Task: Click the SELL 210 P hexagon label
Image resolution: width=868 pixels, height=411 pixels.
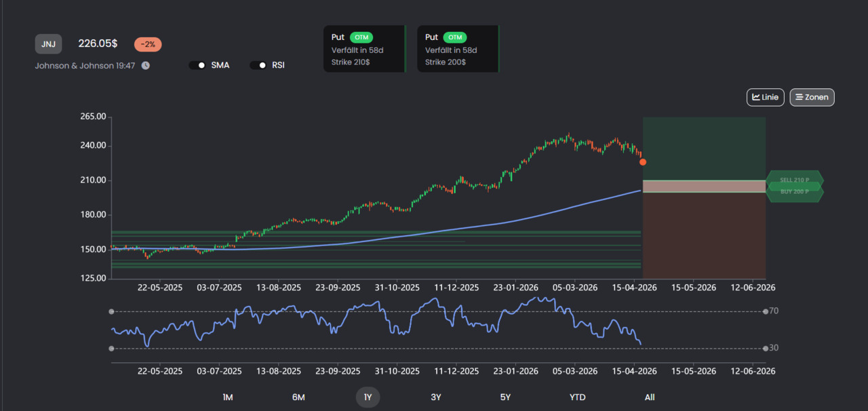Action: (x=795, y=180)
